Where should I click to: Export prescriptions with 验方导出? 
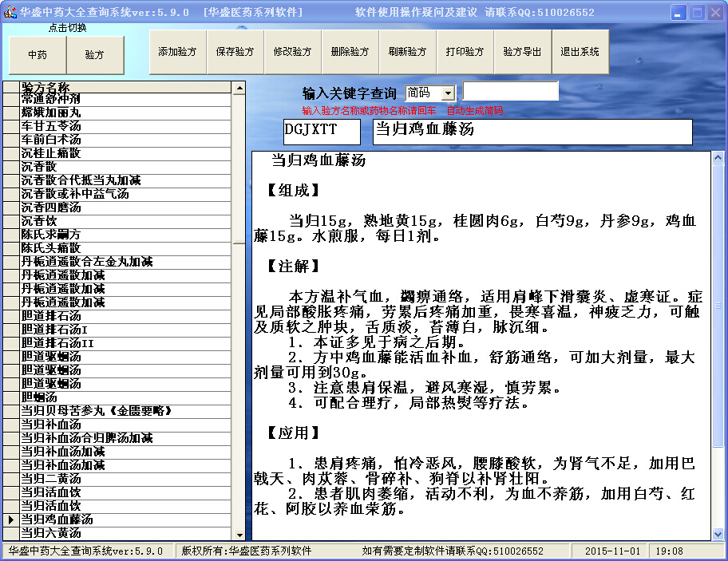tap(522, 52)
